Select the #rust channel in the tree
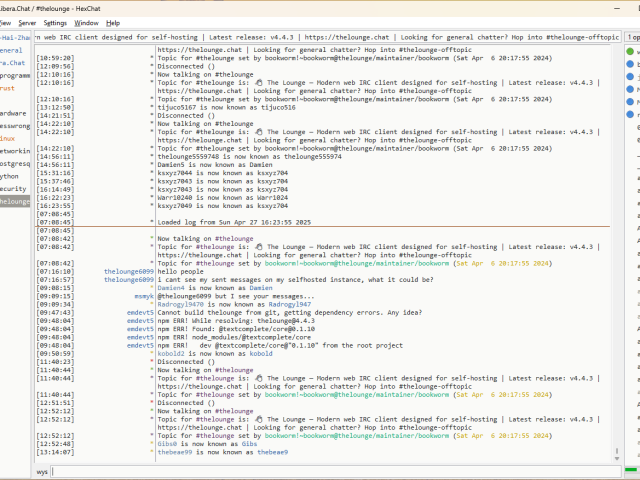The width and height of the screenshot is (640, 480). point(8,88)
